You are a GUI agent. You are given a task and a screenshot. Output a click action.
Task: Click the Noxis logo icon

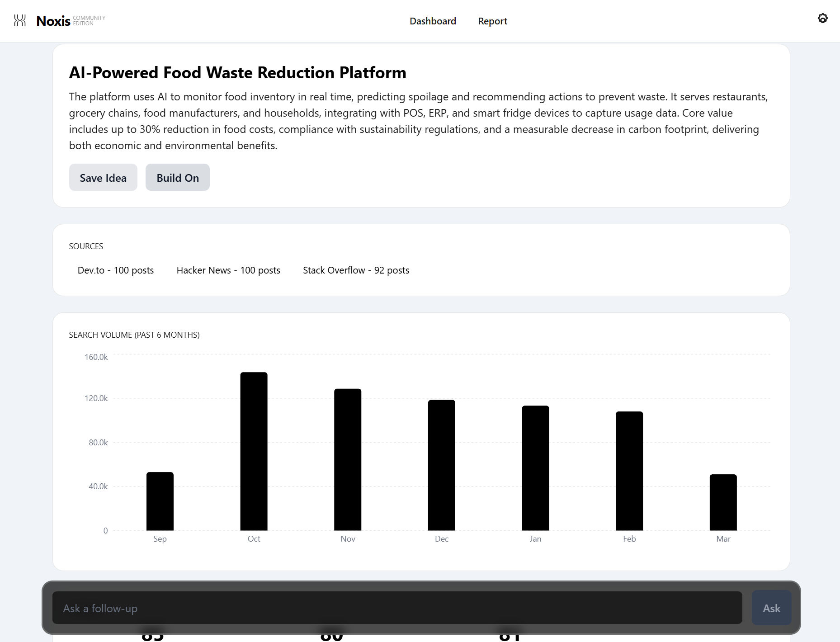click(21, 20)
